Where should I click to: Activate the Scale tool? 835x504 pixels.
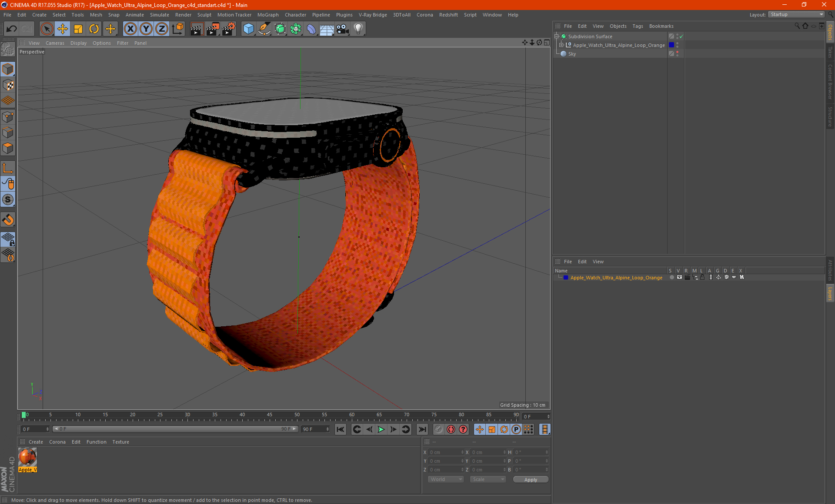tap(78, 29)
